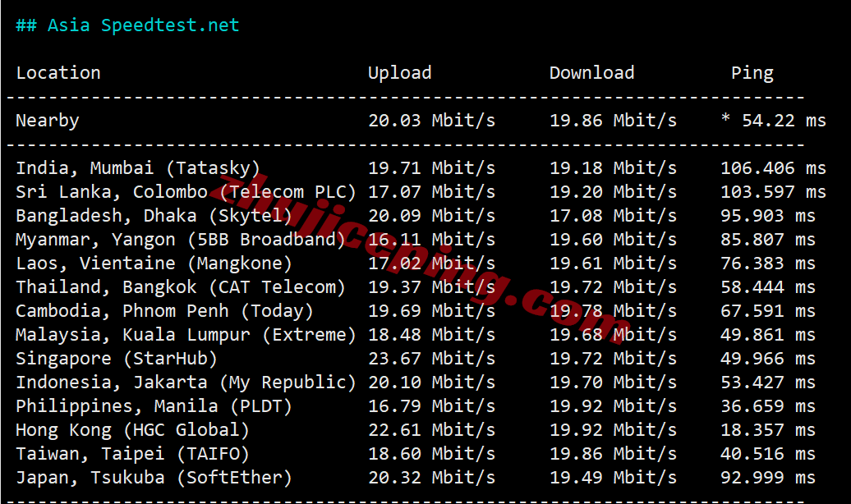
Task: Click Philippines upload 16.79 Mbit/s
Action: pyautogui.click(x=431, y=407)
